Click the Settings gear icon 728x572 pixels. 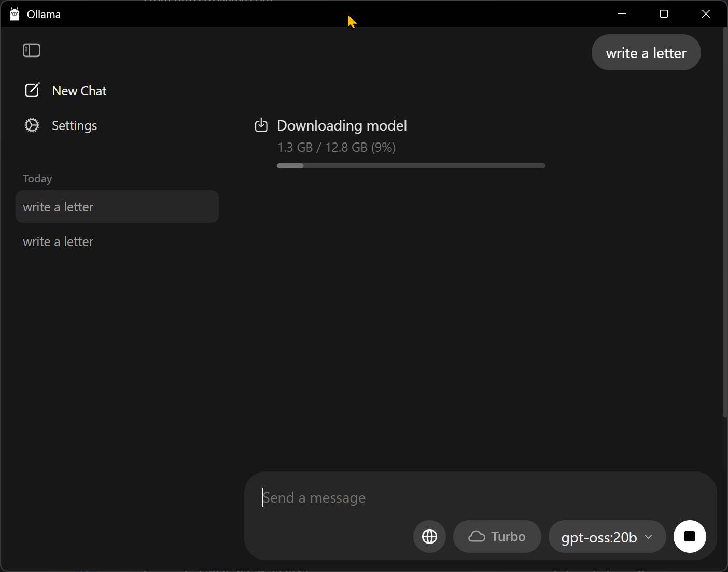click(32, 125)
